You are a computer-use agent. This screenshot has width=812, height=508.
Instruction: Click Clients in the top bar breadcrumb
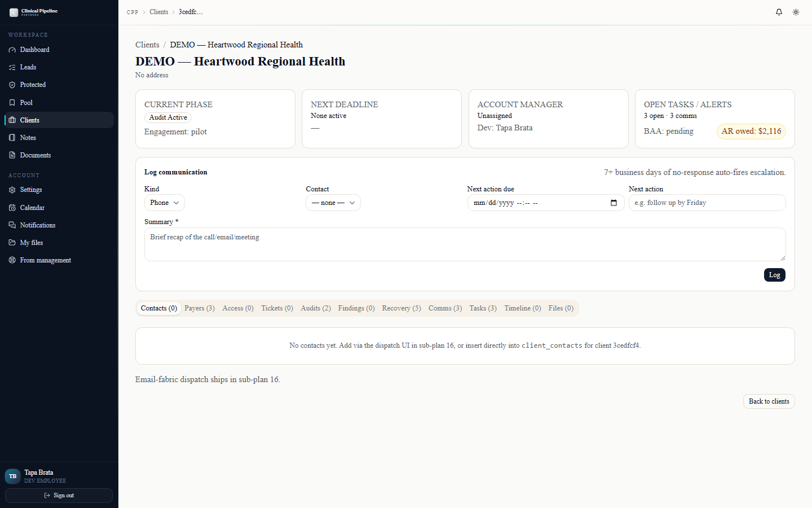point(159,12)
